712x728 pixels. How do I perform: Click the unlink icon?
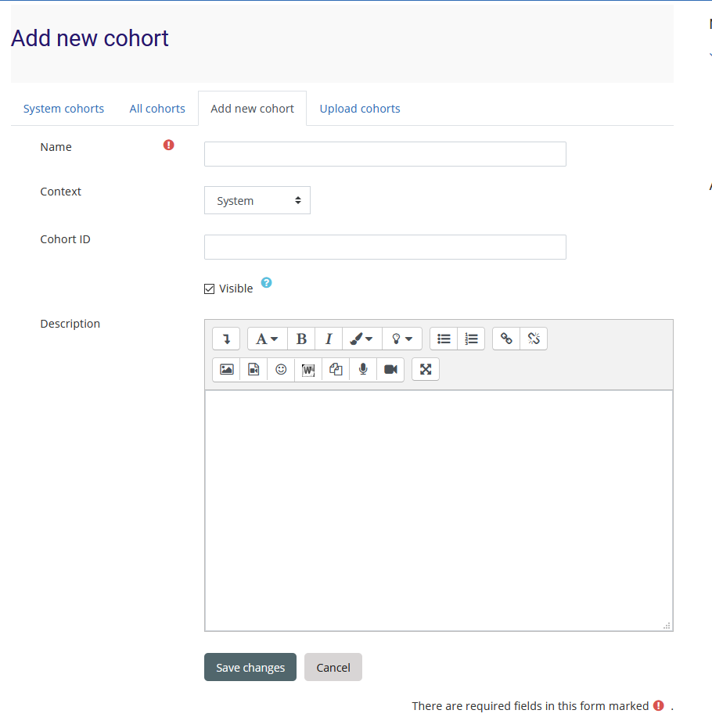click(534, 339)
